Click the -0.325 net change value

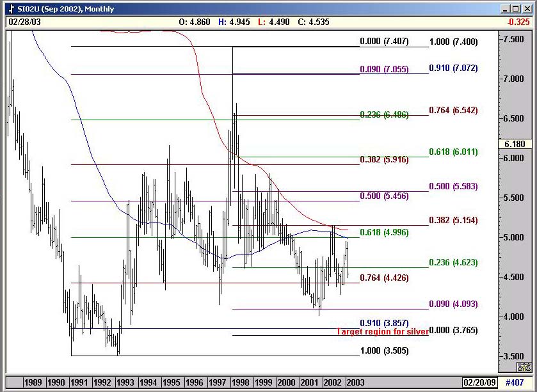pos(518,22)
